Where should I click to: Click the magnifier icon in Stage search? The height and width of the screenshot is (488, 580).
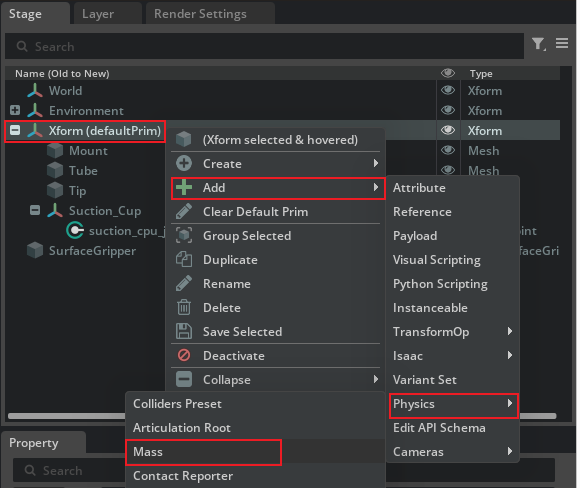[x=22, y=47]
